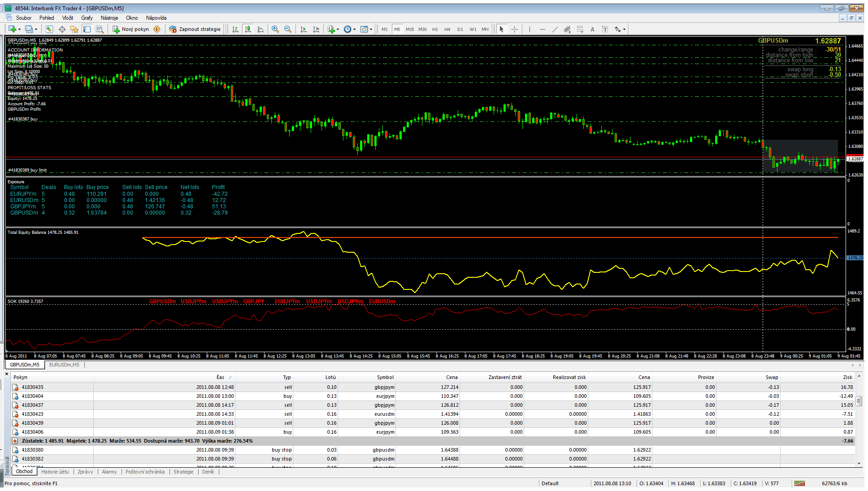Click the Market Watch toolbar icon
Viewport: 868px width, 491px height.
coord(49,29)
